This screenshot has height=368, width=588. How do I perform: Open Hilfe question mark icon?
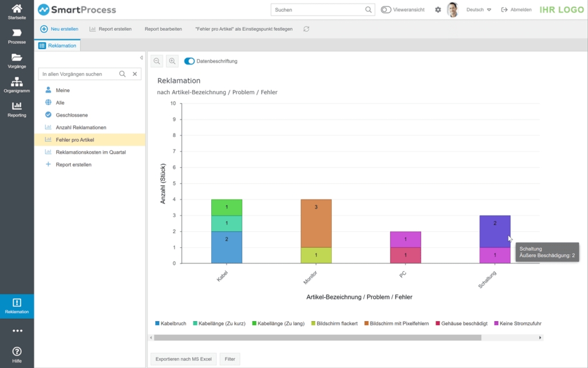tap(17, 351)
